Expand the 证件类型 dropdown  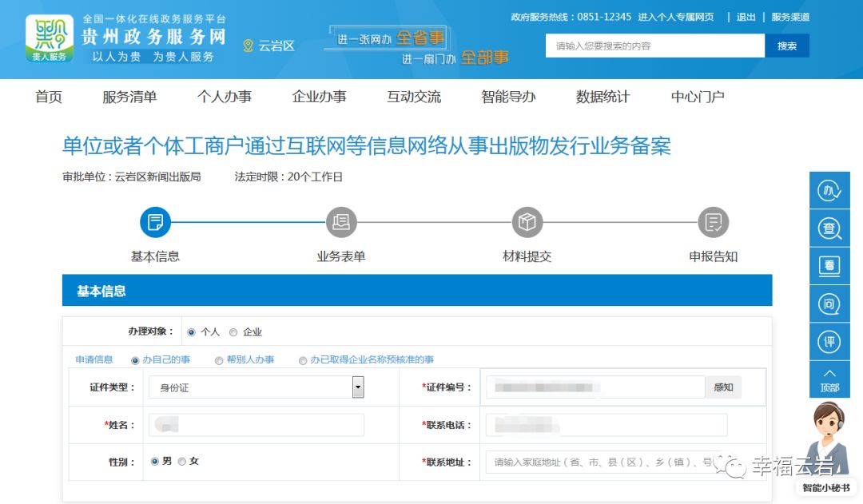[358, 387]
